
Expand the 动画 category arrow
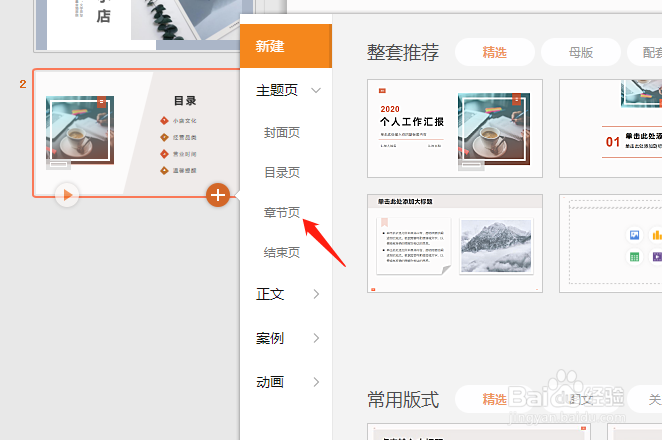pyautogui.click(x=316, y=382)
